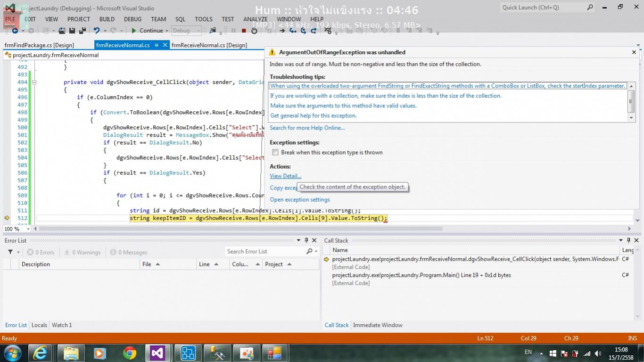644x362 pixels.
Task: Click the Show Next Statement arrow icon
Action: 282,31
